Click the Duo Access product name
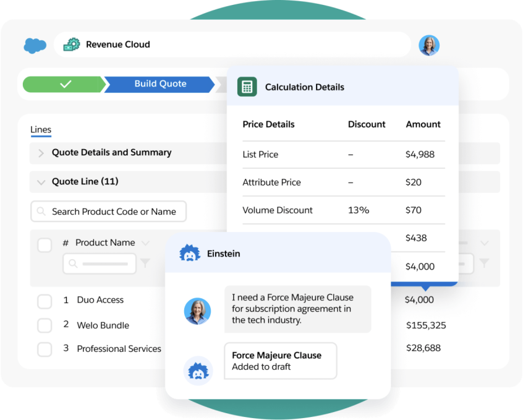The width and height of the screenshot is (523, 420). [x=100, y=300]
